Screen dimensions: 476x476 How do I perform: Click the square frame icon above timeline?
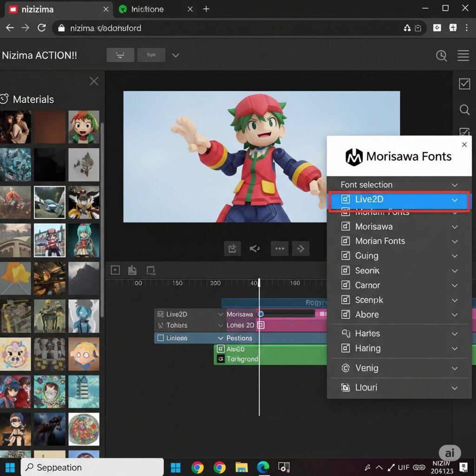point(115,270)
